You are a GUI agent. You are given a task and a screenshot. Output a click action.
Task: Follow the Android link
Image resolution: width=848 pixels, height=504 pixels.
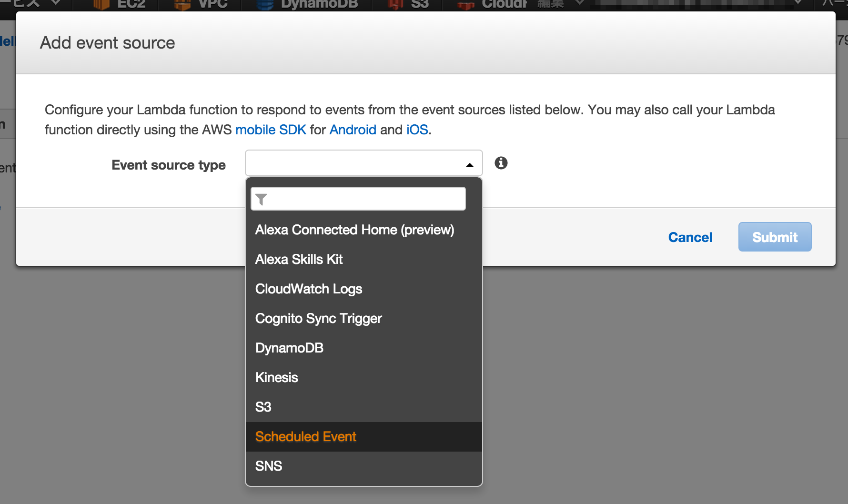[353, 129]
